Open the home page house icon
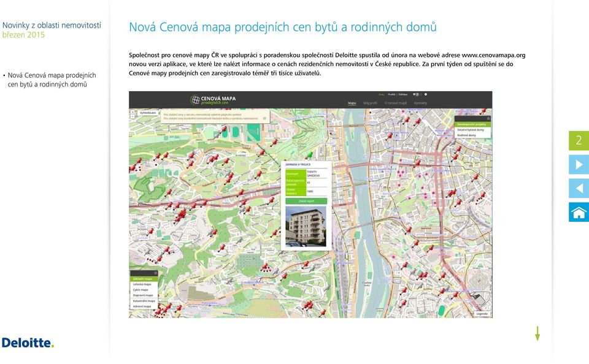The height and width of the screenshot is (364, 589). tap(579, 212)
